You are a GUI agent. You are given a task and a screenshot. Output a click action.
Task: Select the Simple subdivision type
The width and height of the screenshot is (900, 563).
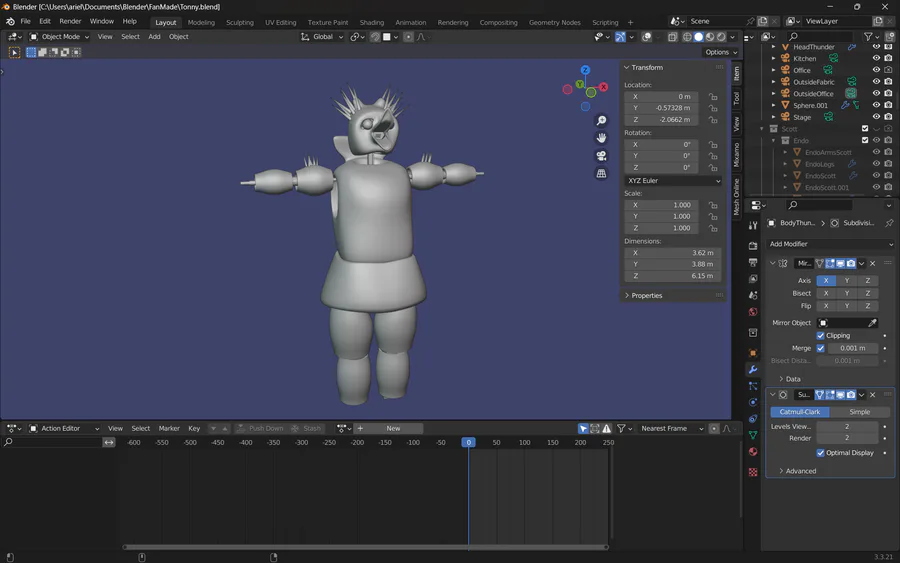[x=859, y=412]
